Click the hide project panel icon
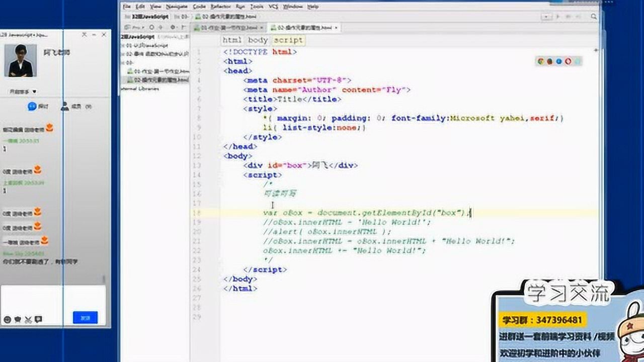The image size is (644, 362). tap(184, 27)
